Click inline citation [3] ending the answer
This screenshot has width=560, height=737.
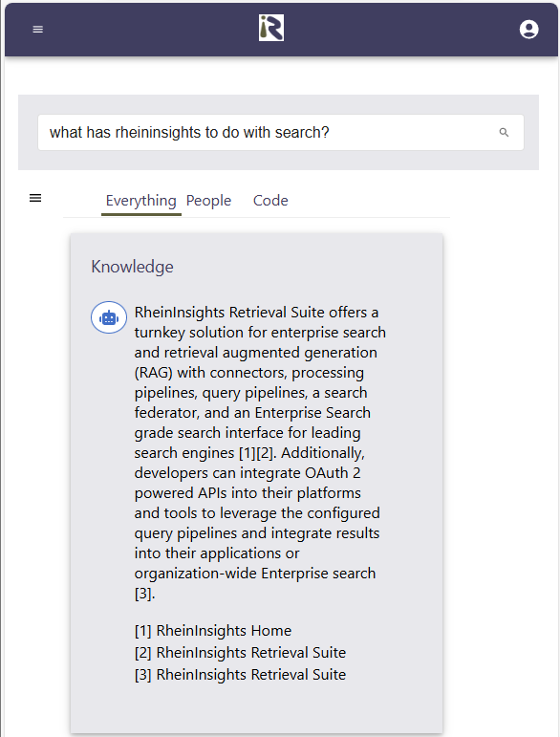[142, 594]
